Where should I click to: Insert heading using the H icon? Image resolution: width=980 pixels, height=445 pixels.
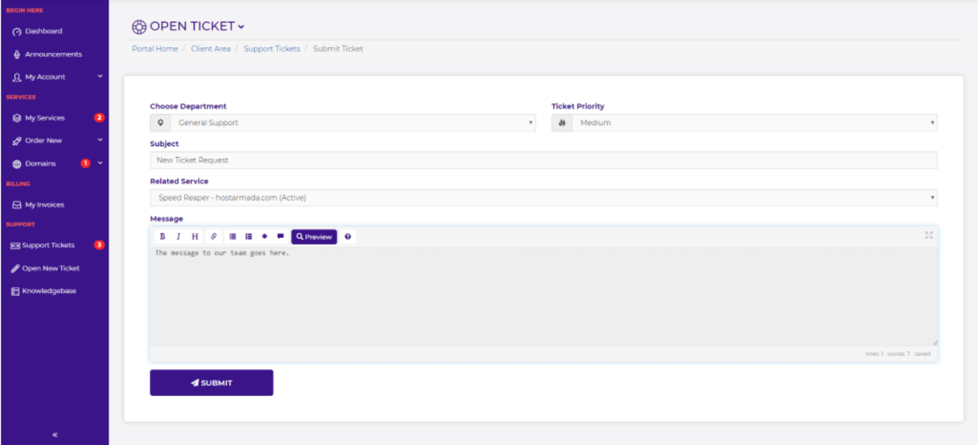coord(195,237)
